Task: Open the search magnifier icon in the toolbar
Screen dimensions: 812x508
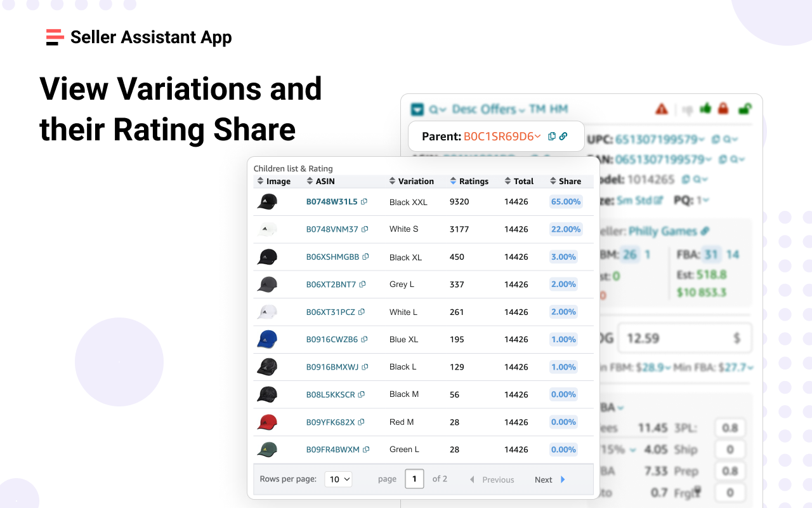Action: tap(433, 109)
